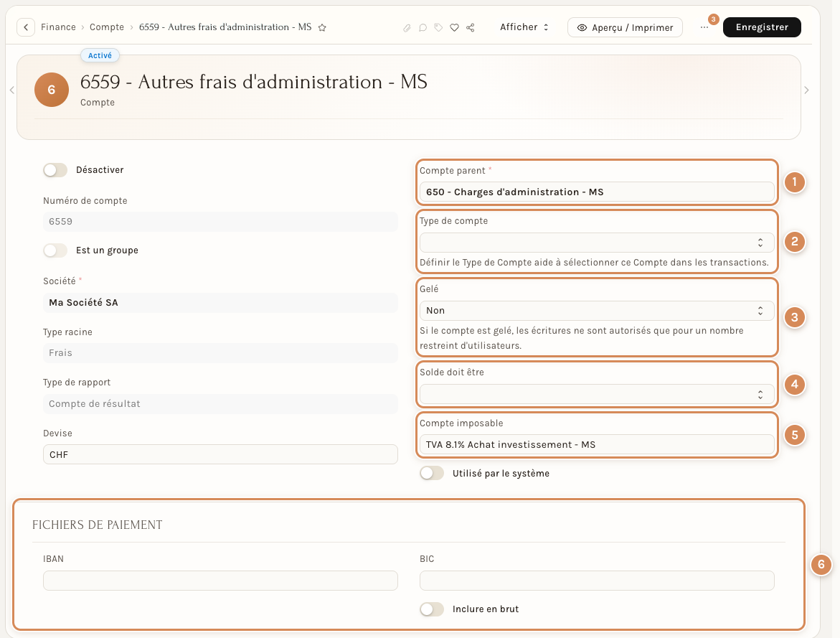This screenshot has height=638, width=840.
Task: Go to the previous record with the left arrow
Action: tap(11, 90)
